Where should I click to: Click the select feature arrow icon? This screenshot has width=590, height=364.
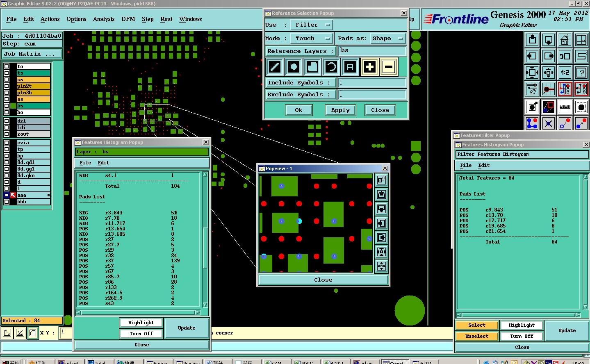point(532,107)
